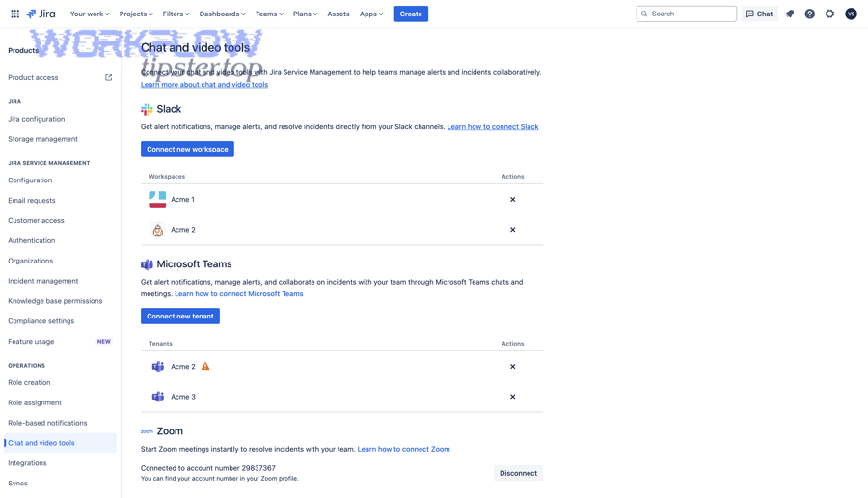Open Email requests in sidebar
Screen dimensions: 868x498
coord(32,200)
